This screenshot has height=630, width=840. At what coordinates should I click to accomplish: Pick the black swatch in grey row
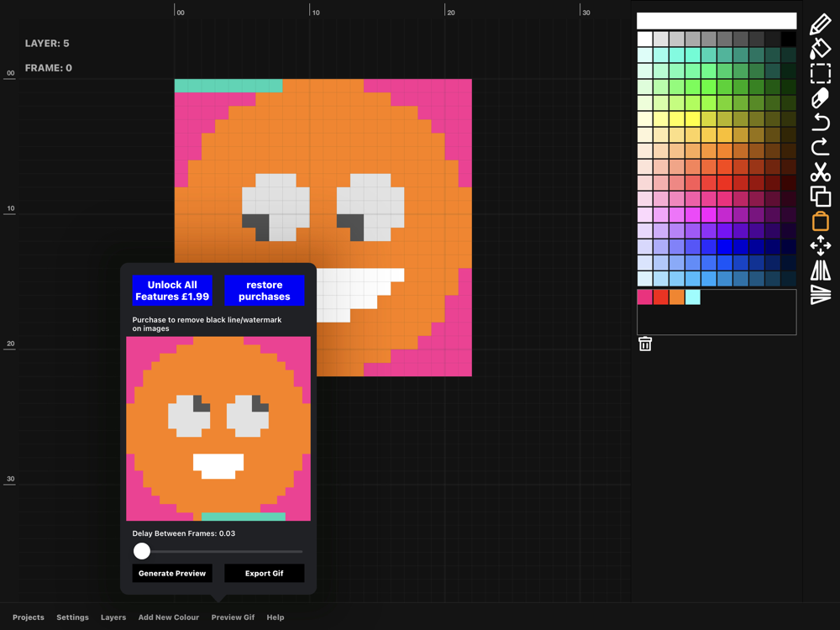click(789, 39)
